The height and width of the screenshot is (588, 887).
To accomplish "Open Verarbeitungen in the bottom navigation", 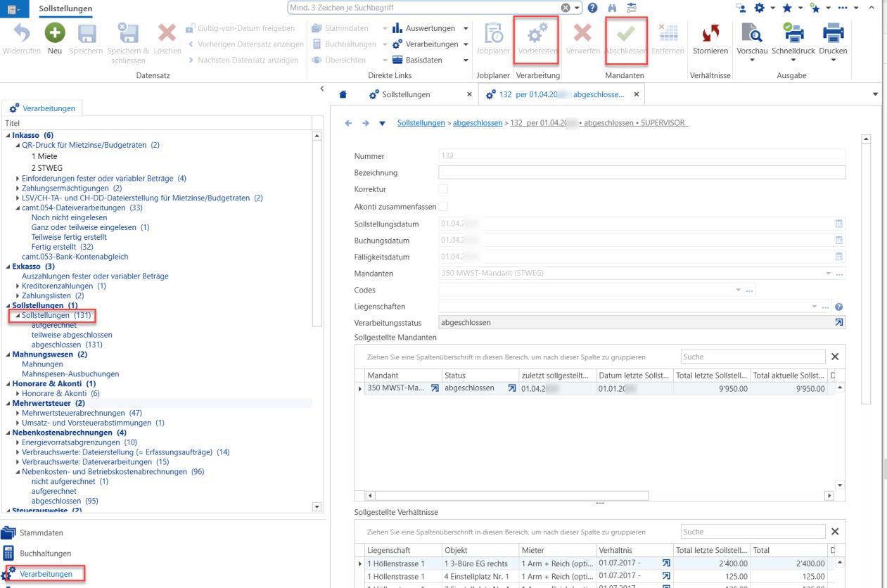I will tap(46, 574).
